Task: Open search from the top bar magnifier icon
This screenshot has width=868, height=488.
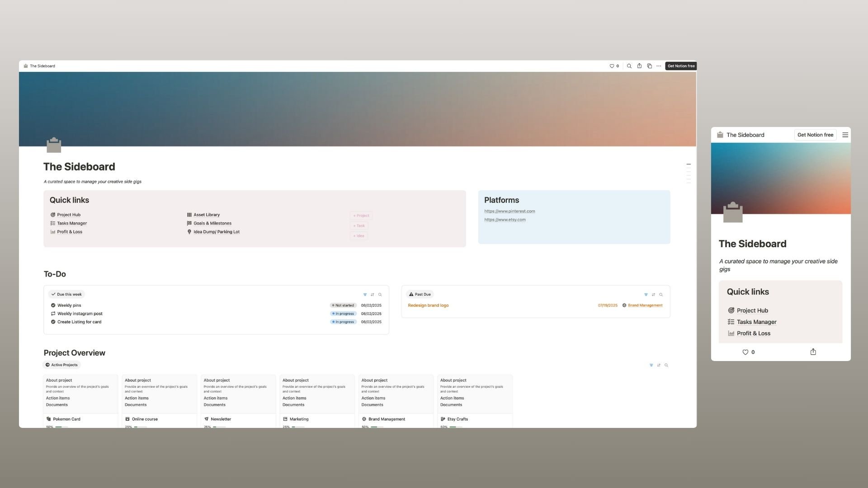Action: [629, 66]
